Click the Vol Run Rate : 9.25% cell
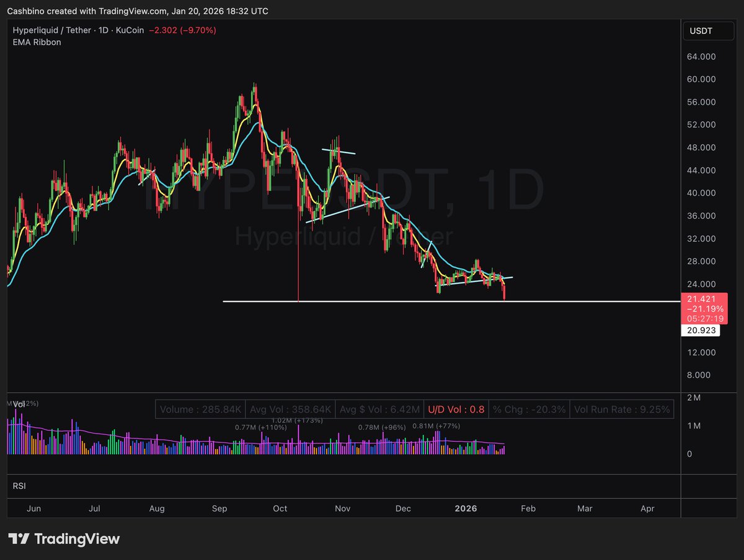744x560 pixels. pyautogui.click(x=622, y=409)
